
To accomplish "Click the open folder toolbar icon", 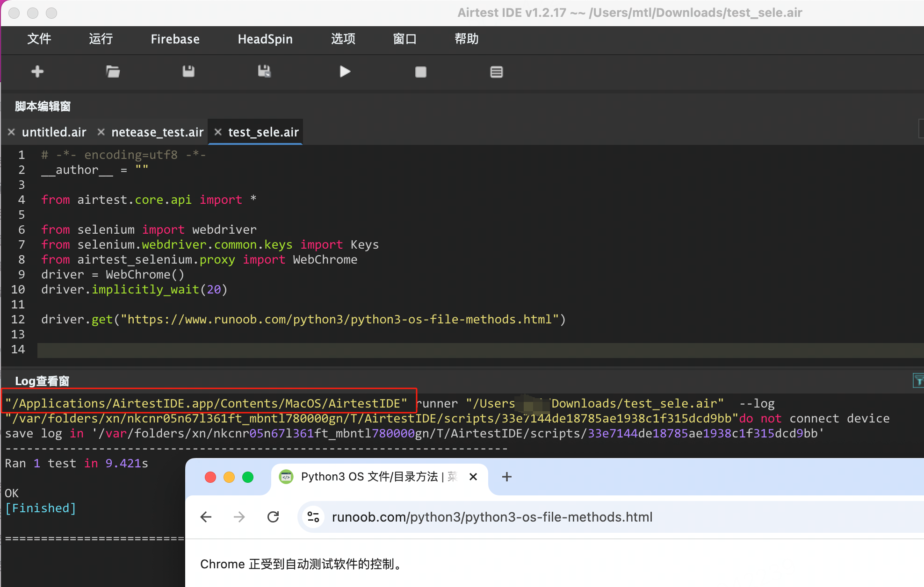I will (x=113, y=72).
